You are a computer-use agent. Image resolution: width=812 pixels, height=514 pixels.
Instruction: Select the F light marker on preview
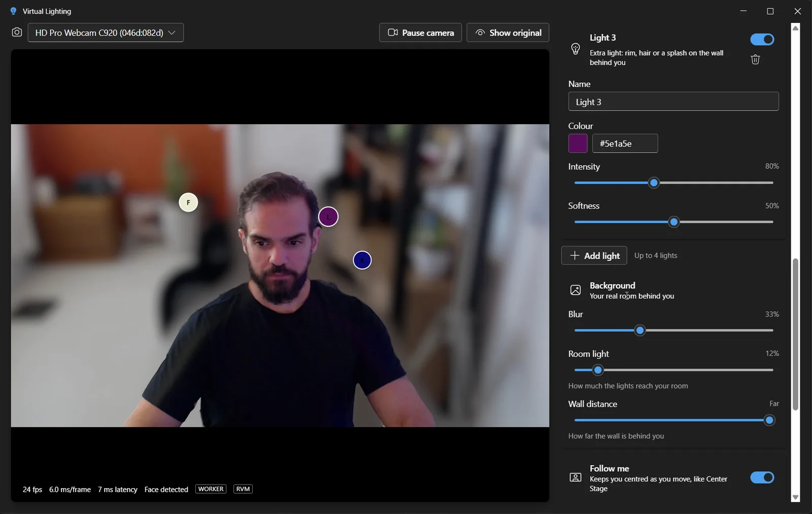point(188,202)
